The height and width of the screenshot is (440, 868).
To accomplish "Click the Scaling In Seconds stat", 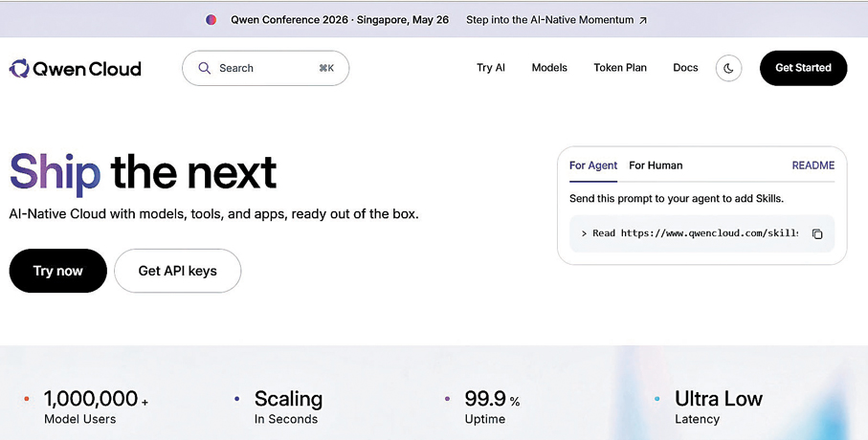I will click(288, 407).
